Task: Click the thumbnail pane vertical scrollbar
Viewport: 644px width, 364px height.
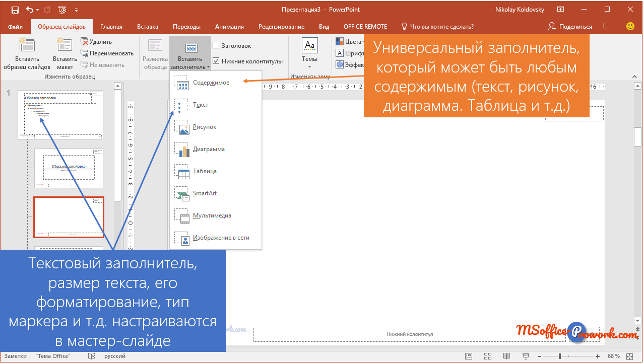Action: 117,146
